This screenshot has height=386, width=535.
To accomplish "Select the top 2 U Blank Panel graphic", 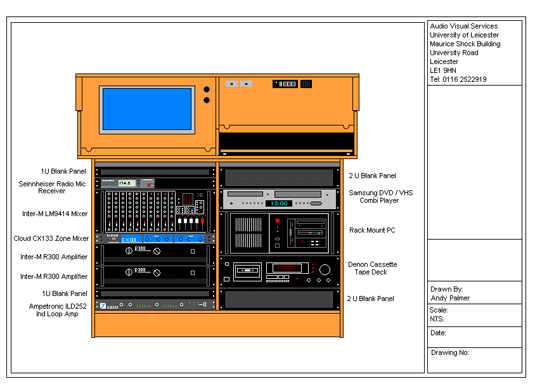I will (279, 177).
